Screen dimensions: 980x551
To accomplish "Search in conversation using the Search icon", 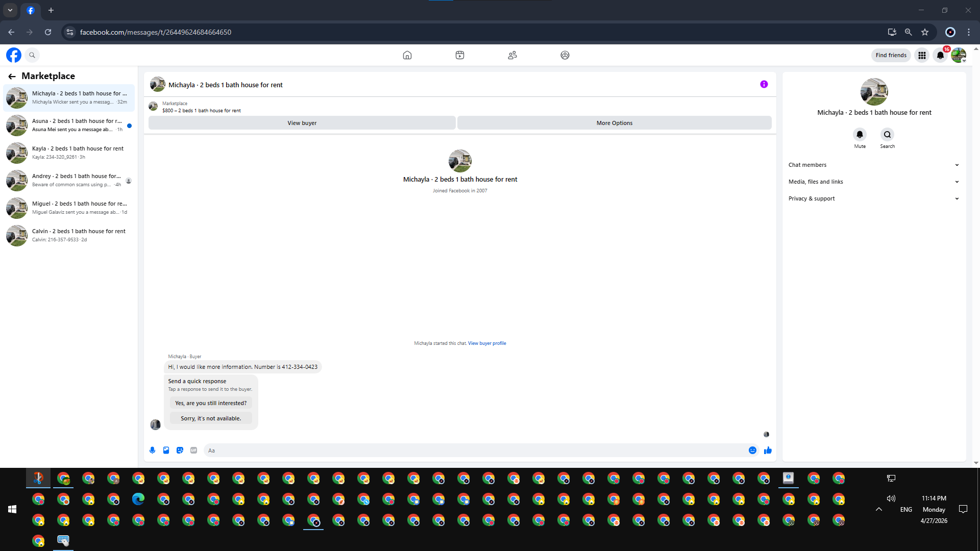I will (888, 135).
